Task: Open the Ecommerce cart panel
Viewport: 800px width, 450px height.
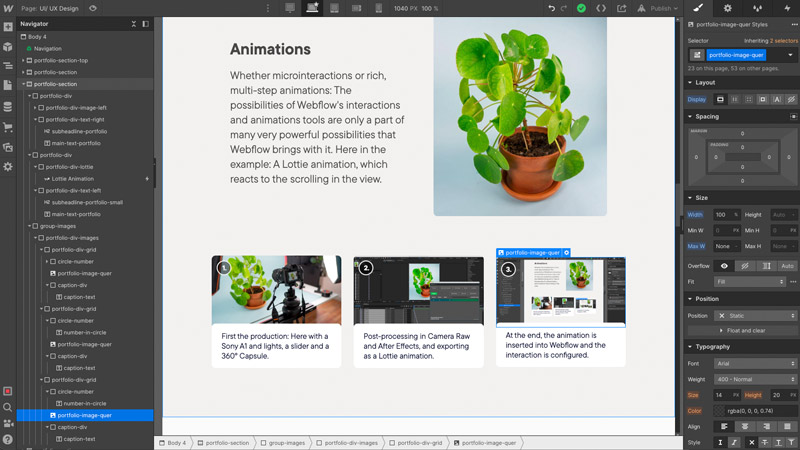Action: (7, 127)
